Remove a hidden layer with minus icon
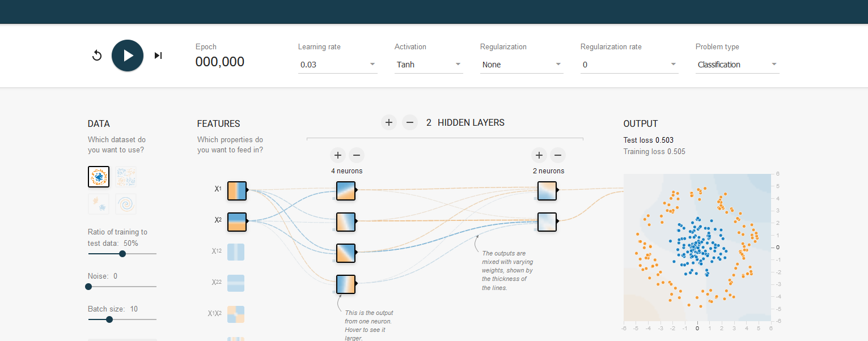This screenshot has width=868, height=341. (x=410, y=122)
